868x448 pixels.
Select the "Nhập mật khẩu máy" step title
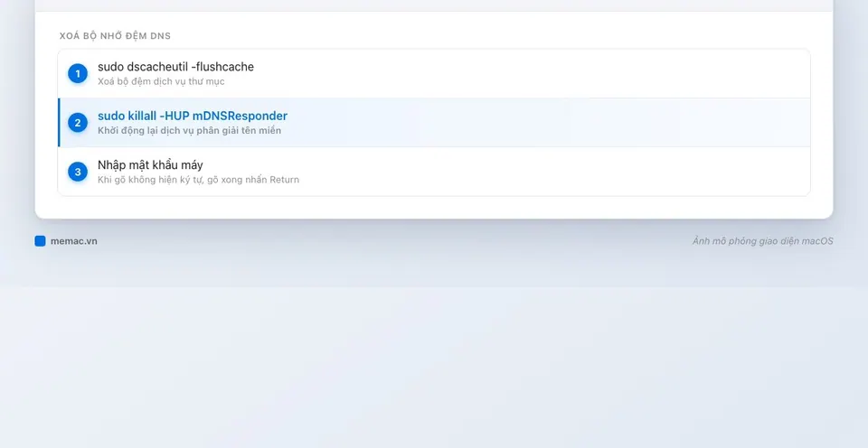[150, 165]
